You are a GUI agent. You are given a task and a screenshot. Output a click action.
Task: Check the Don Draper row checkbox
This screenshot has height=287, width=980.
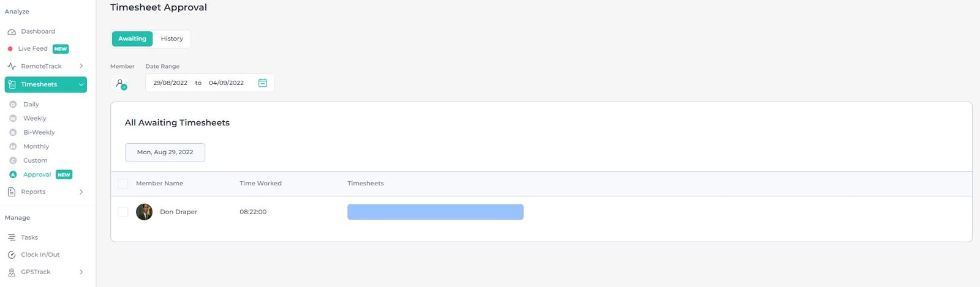coord(123,212)
